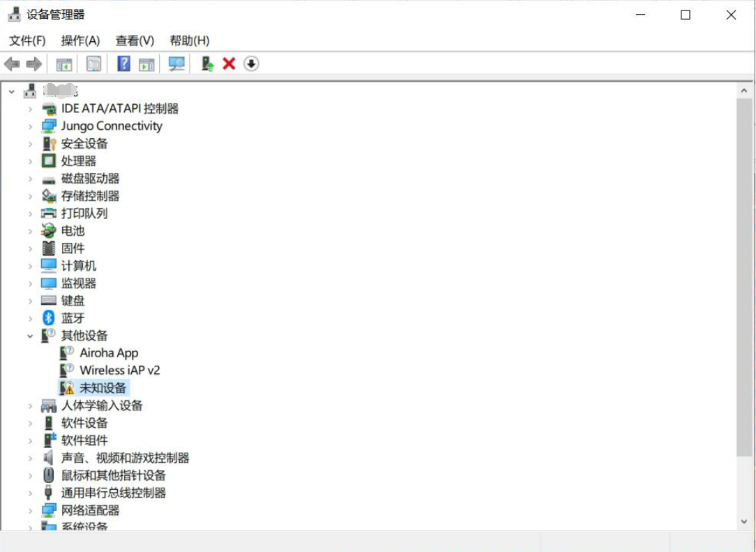Expand the 安全设备 category
The image size is (756, 552).
30,144
